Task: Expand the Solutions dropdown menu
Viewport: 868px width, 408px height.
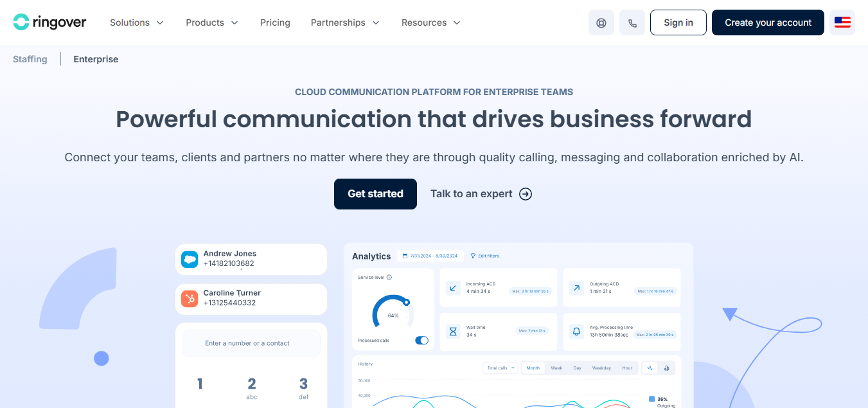Action: point(136,22)
